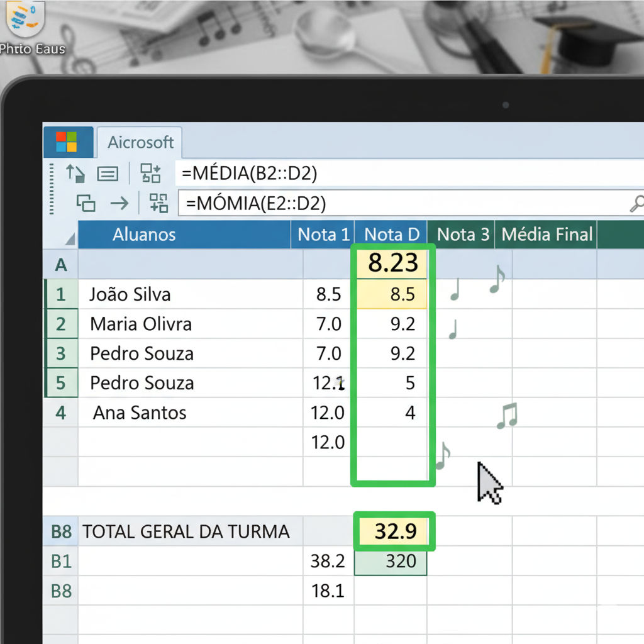Click the grid icon beside the MÓMIA formula
Viewport: 644px width, 644px height.
(158, 203)
